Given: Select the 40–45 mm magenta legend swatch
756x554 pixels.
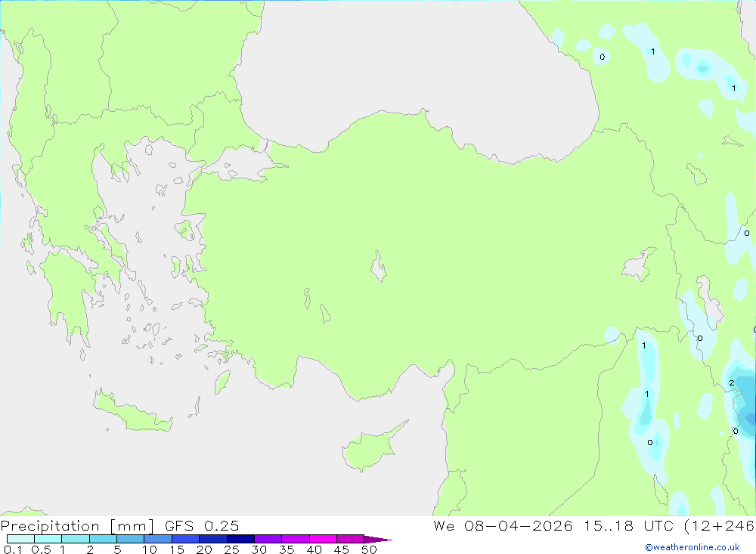Looking at the screenshot, I should 323,539.
